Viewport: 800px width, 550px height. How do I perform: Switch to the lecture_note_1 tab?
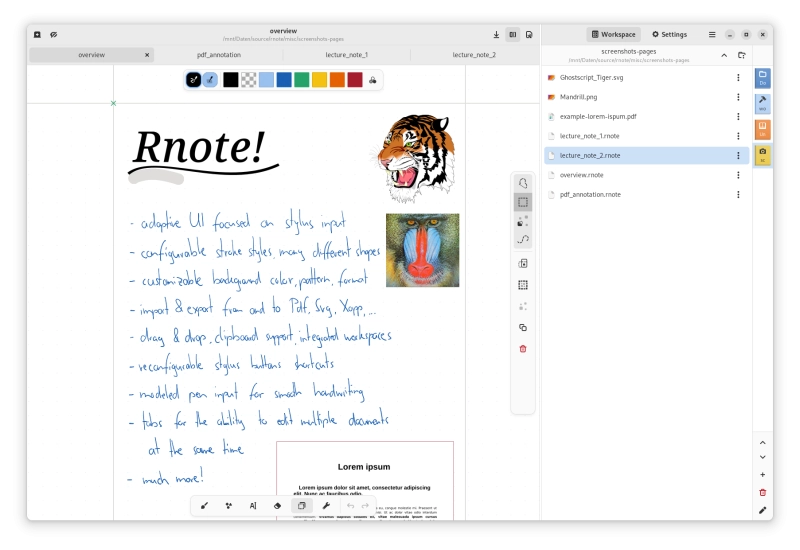(346, 55)
